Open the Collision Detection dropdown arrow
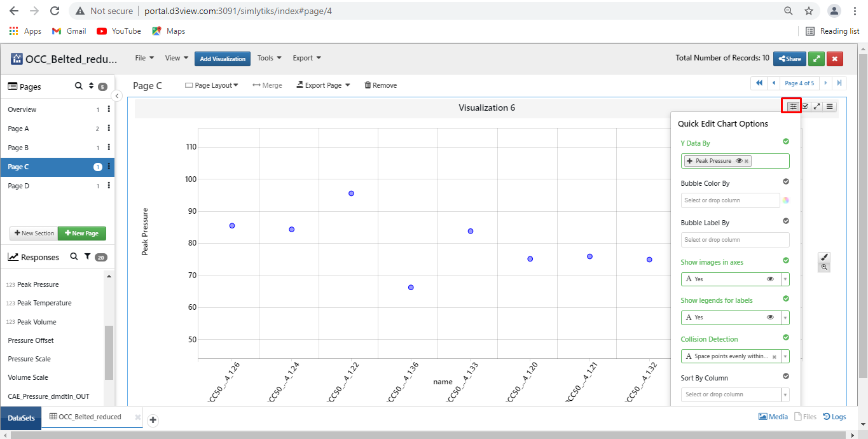 [785, 356]
